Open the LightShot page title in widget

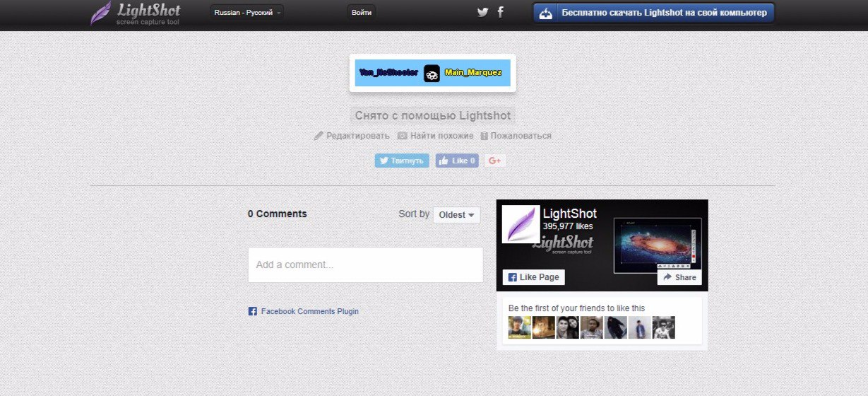pos(570,214)
